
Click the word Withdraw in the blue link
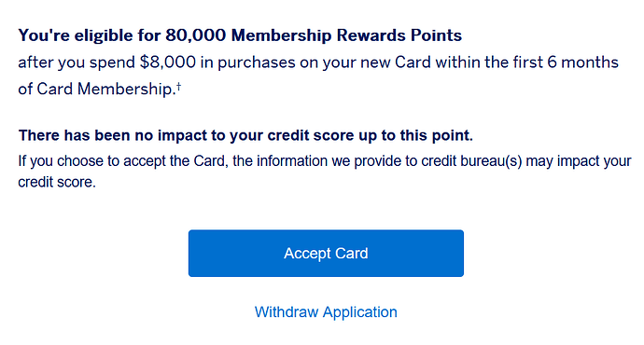(x=287, y=311)
